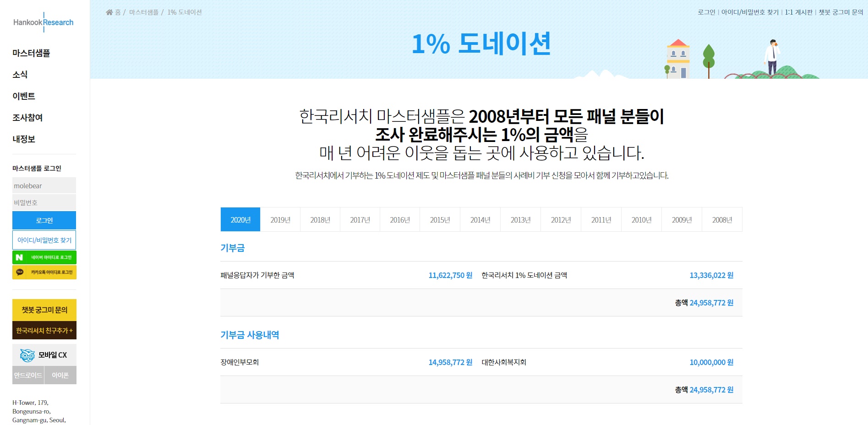This screenshot has height=425, width=868.
Task: Click 마스터샘플 in the breadcrumb
Action: click(144, 12)
